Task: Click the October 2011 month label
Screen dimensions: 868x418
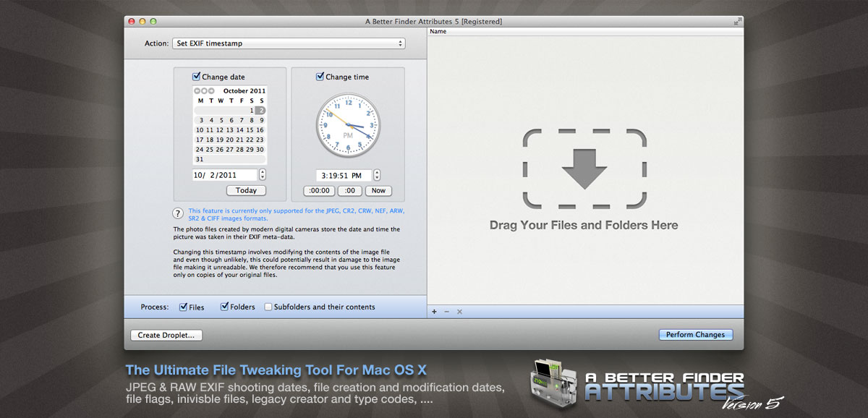Action: tap(244, 91)
